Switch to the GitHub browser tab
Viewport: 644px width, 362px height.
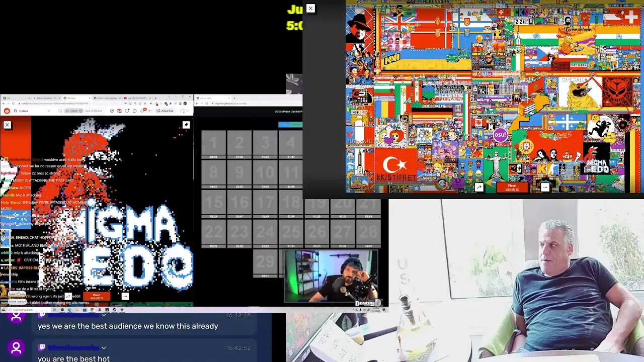coord(107,98)
